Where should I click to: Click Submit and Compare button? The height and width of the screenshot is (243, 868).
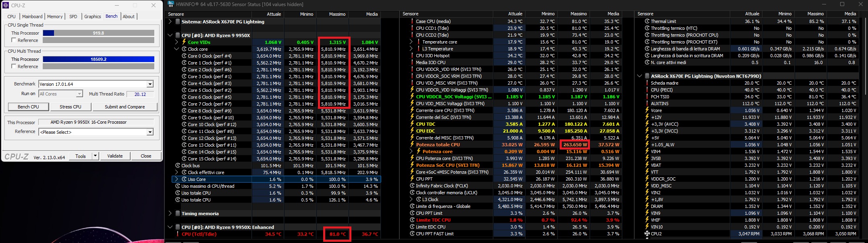(125, 107)
